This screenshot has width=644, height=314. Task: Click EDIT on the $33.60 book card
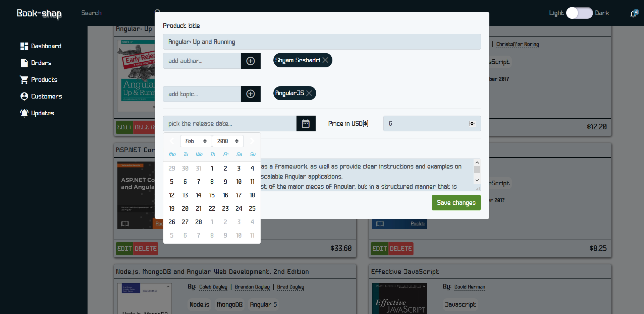coord(124,249)
